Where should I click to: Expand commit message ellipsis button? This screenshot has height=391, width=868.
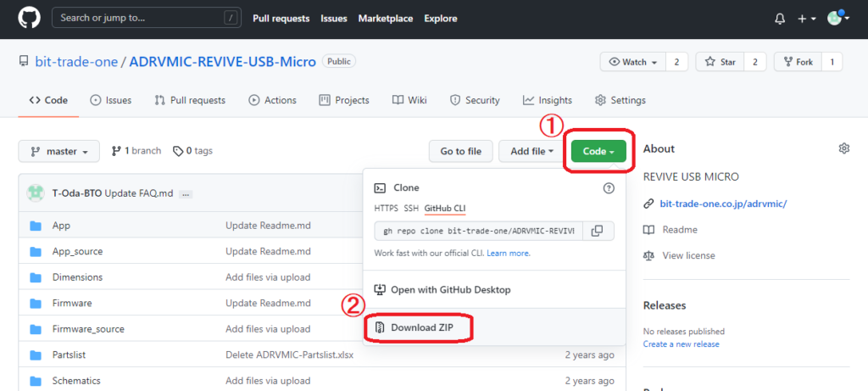pos(186,193)
